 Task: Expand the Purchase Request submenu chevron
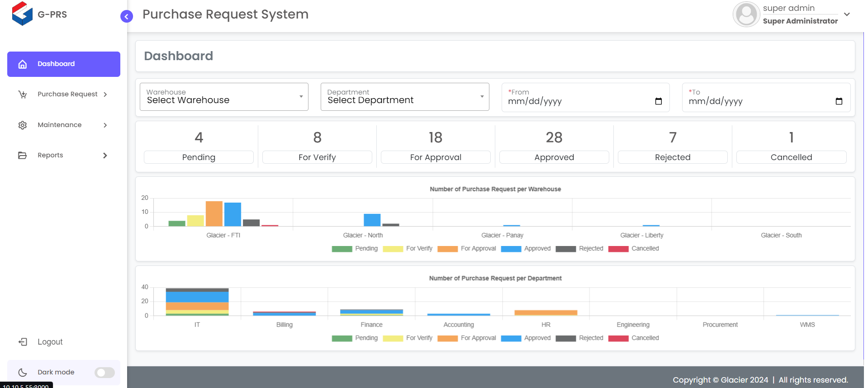105,95
